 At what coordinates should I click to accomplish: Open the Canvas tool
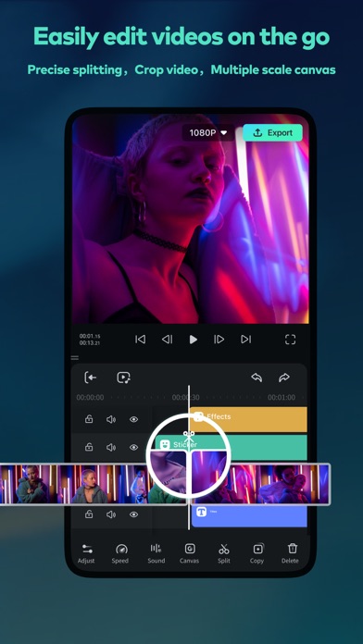click(x=190, y=553)
